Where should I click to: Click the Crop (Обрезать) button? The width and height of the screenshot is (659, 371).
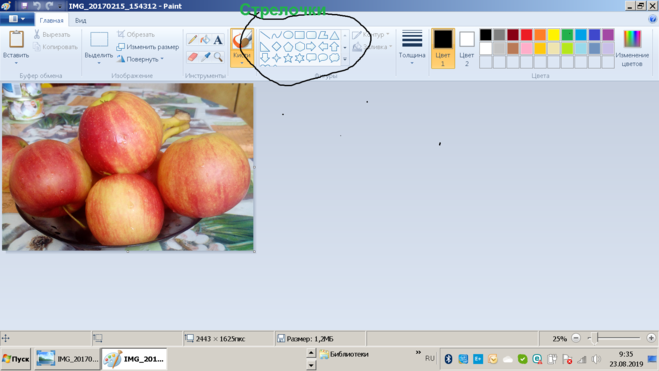point(136,34)
